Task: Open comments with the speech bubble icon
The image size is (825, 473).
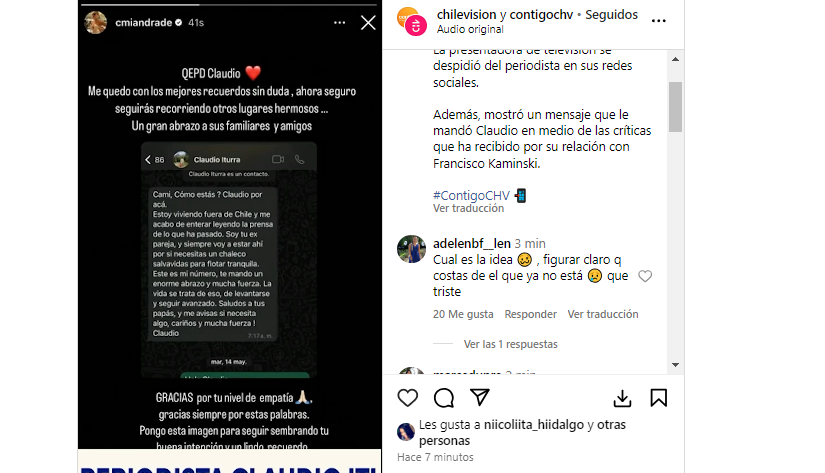Action: [444, 398]
